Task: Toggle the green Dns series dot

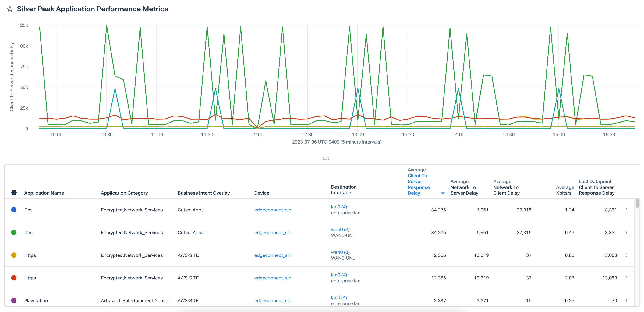Action: 14,232
